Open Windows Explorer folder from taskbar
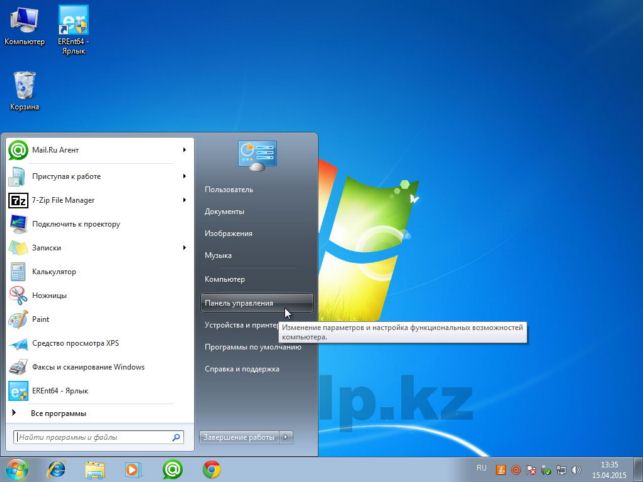Screen dimensions: 643x482 click(95, 470)
